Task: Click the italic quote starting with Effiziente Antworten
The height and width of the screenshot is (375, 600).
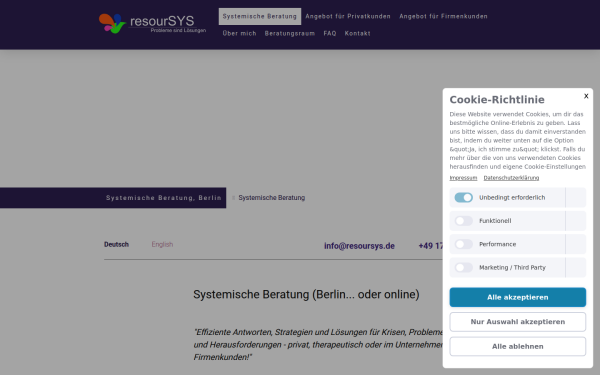Action: click(x=318, y=344)
